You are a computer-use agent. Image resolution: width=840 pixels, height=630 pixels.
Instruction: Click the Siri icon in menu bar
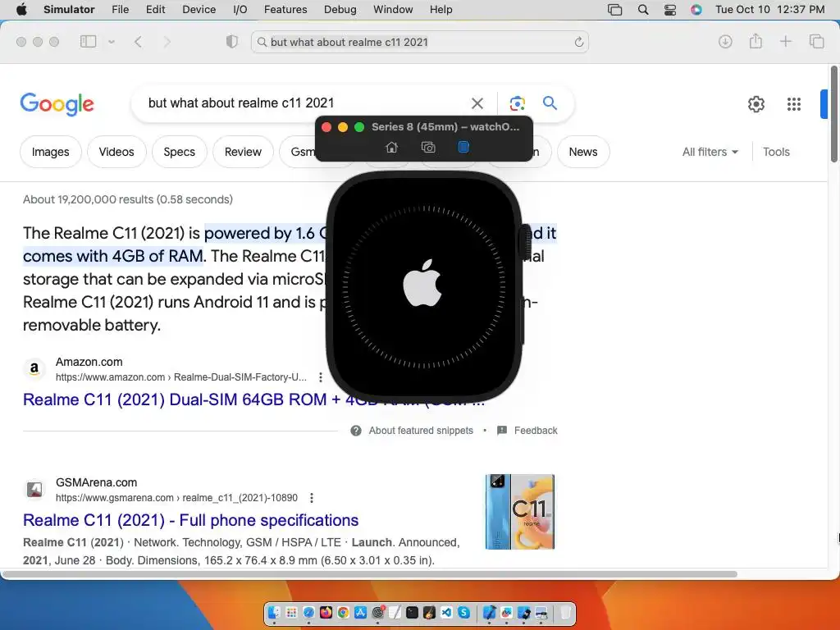click(696, 10)
